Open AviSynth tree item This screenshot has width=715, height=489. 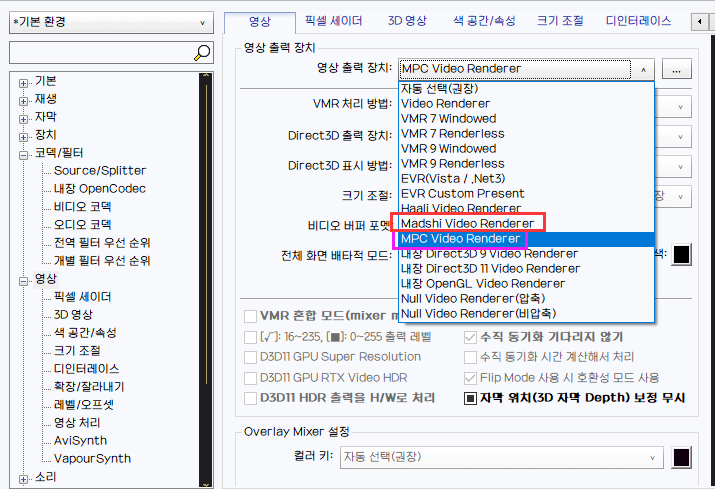(80, 441)
